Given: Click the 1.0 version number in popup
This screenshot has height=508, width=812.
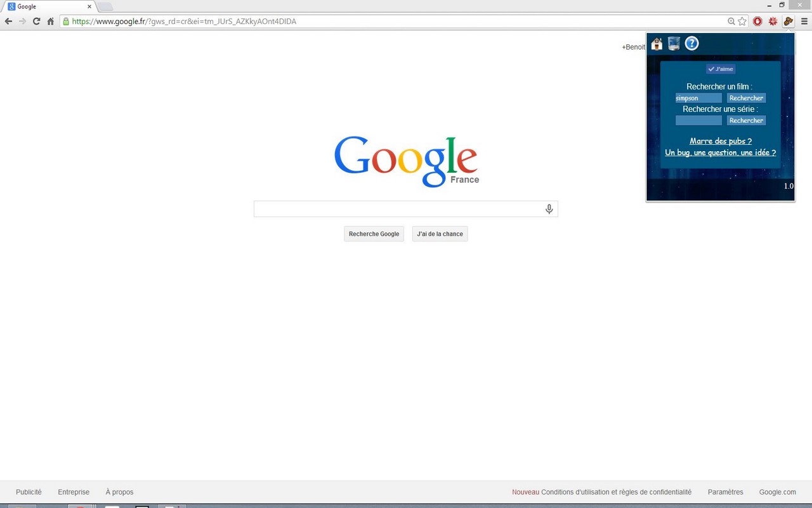Looking at the screenshot, I should (789, 186).
